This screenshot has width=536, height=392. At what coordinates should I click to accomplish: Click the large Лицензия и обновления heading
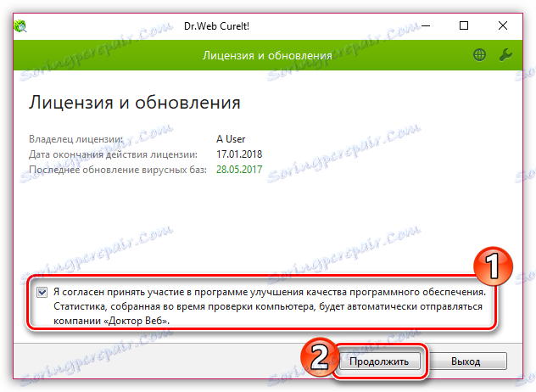[134, 103]
